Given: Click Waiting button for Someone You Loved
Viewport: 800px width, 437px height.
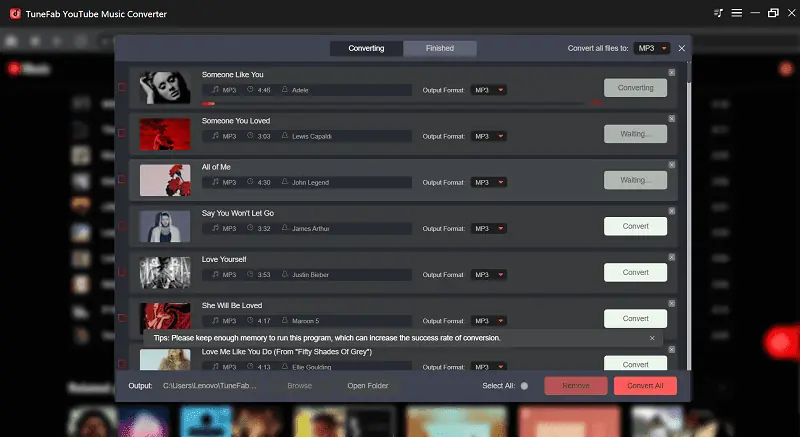Looking at the screenshot, I should (x=635, y=134).
